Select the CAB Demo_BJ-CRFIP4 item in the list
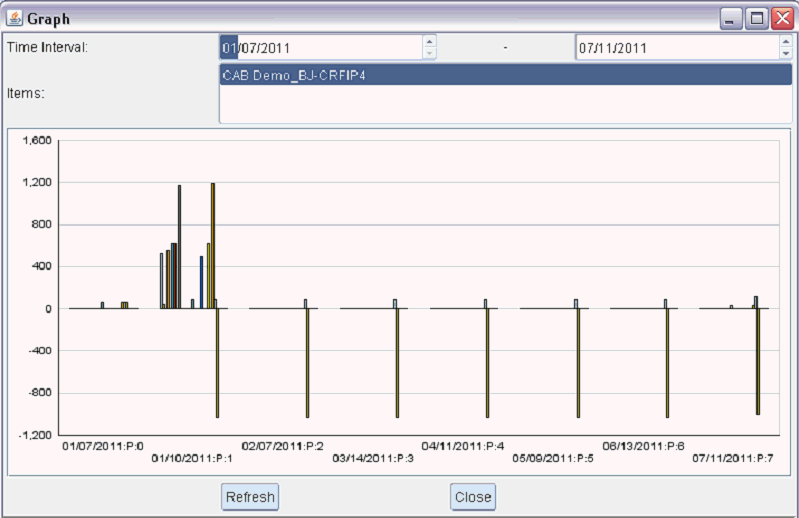This screenshot has width=799, height=518. point(505,75)
